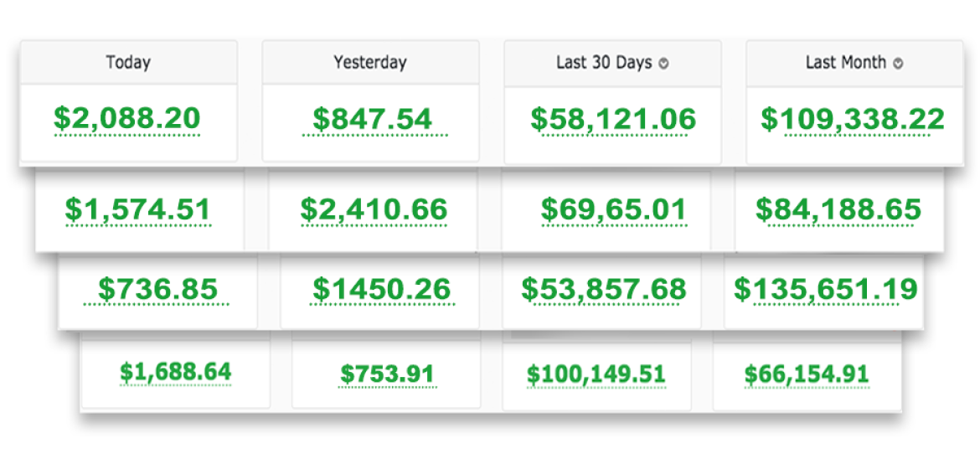
Task: Expand the Last Month dropdown arrow
Action: point(898,64)
